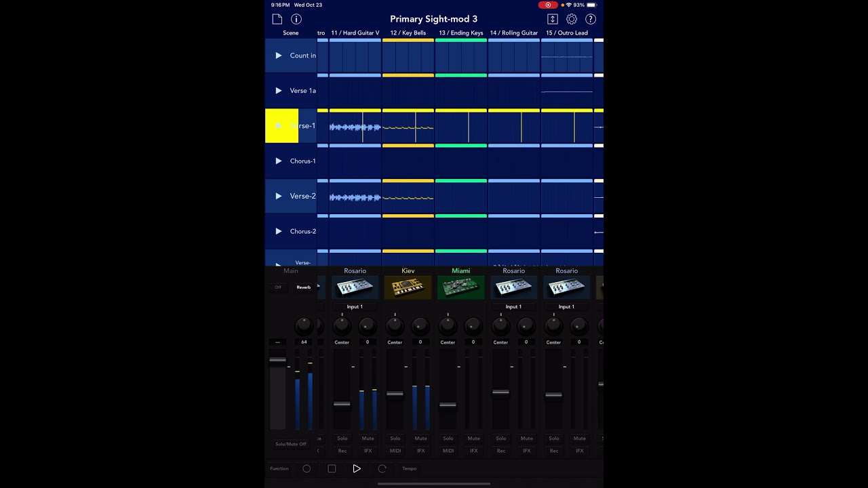Play the Chorus-1 scene

click(x=278, y=161)
